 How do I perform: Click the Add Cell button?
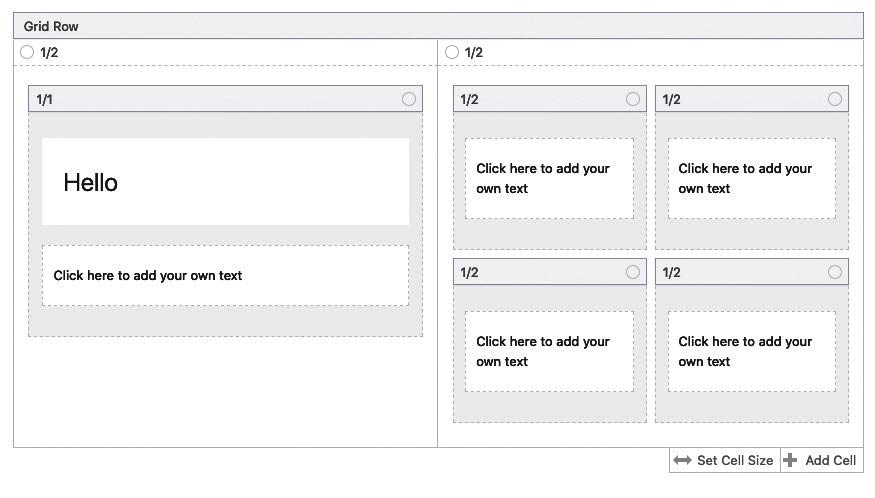821,461
